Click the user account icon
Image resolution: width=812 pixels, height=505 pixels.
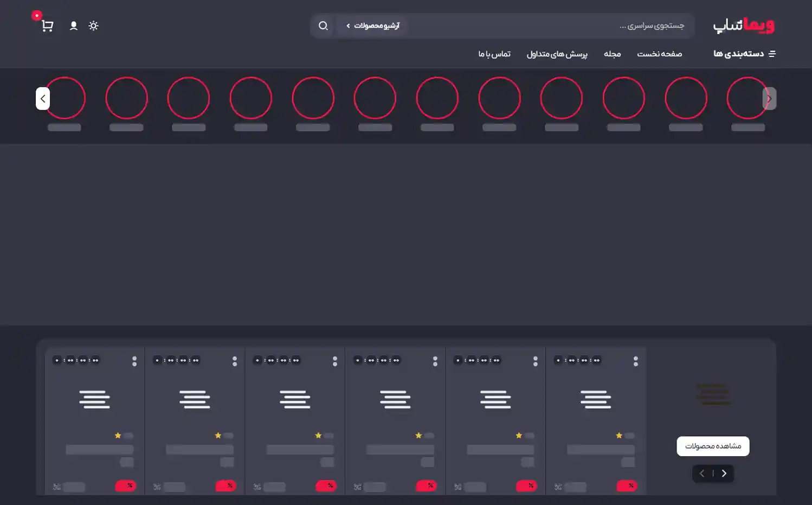[x=74, y=25]
